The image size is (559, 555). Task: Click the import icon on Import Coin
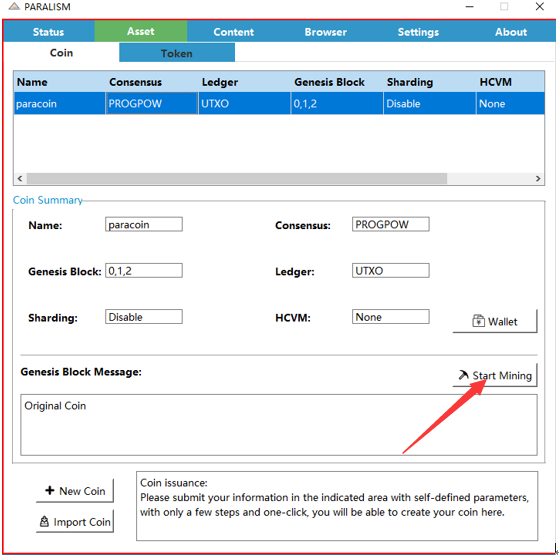pyautogui.click(x=44, y=521)
